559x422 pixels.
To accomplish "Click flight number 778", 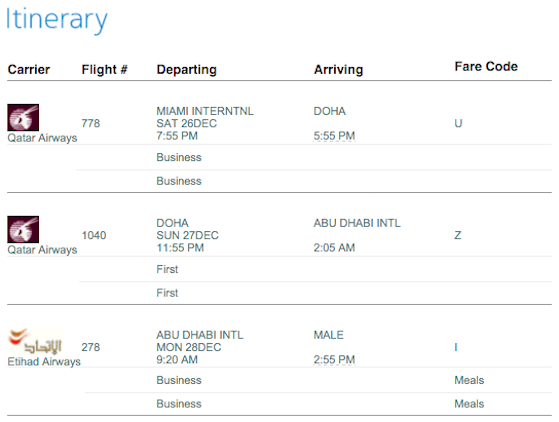I will click(x=91, y=123).
